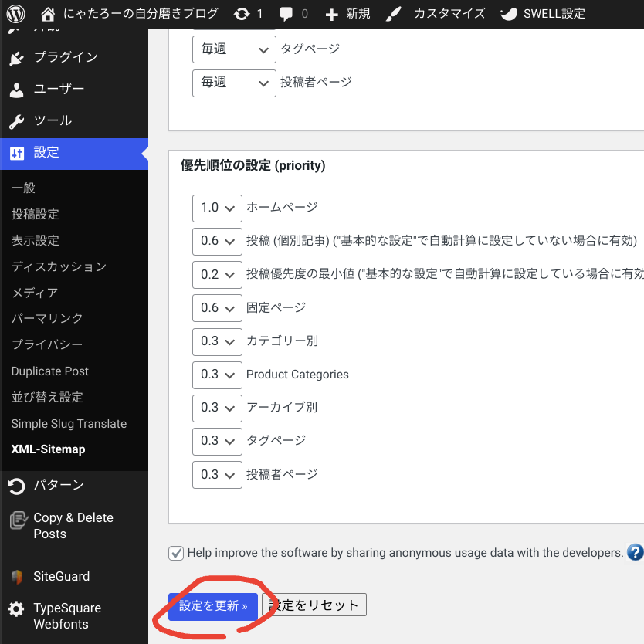Change Product Categories priority dropdown
The width and height of the screenshot is (644, 644).
pyautogui.click(x=217, y=375)
